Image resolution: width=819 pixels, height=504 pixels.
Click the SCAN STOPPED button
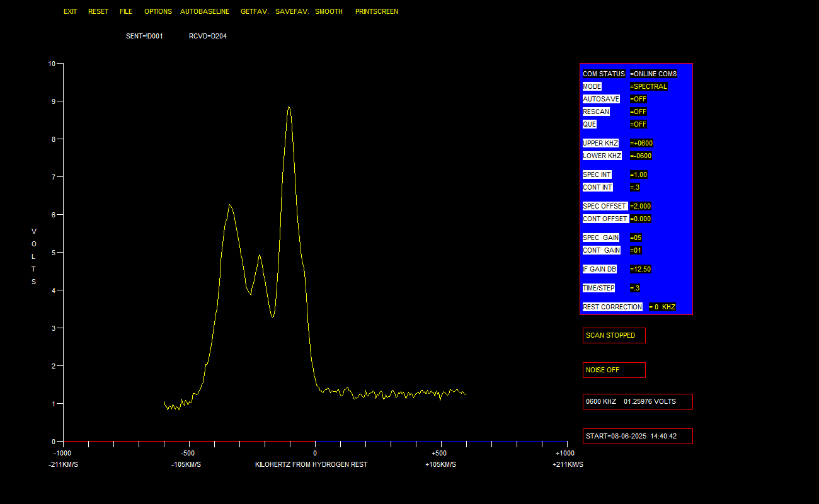click(614, 335)
